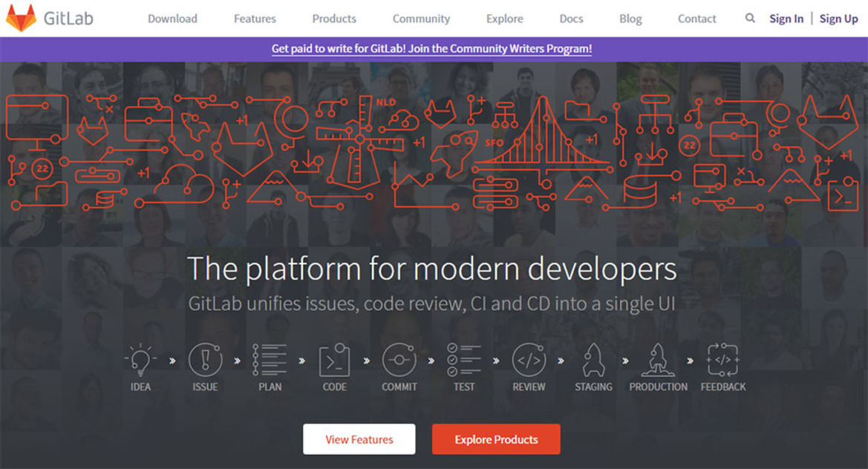This screenshot has height=469, width=868.
Task: Select the REVIEW code brackets icon
Action: coord(529,360)
